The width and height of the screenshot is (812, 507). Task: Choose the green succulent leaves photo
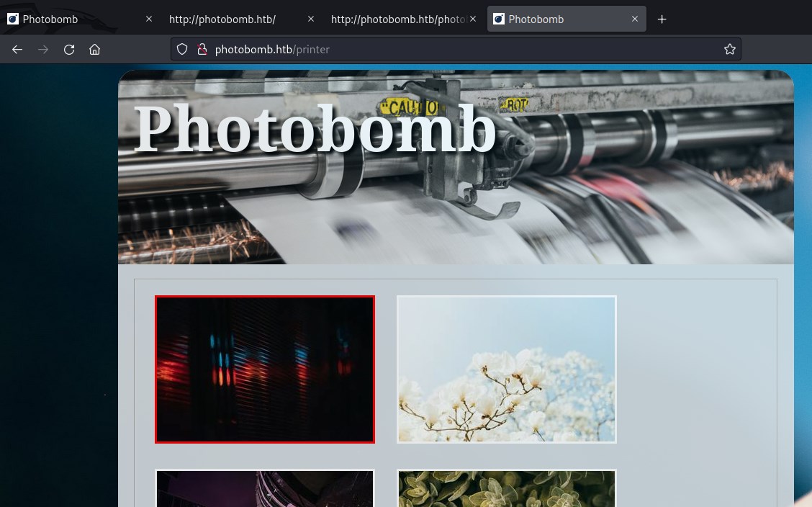(506, 488)
